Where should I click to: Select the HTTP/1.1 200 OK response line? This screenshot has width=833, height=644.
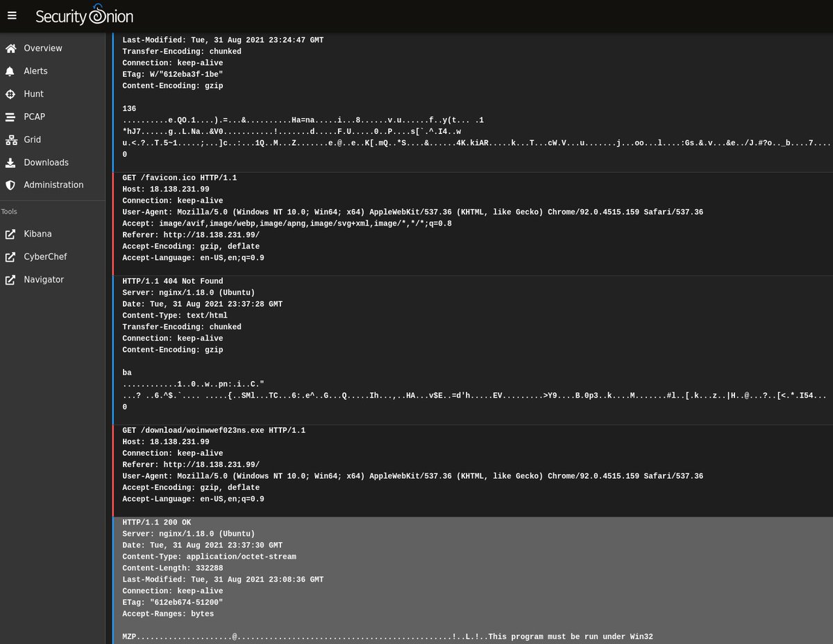click(x=157, y=523)
